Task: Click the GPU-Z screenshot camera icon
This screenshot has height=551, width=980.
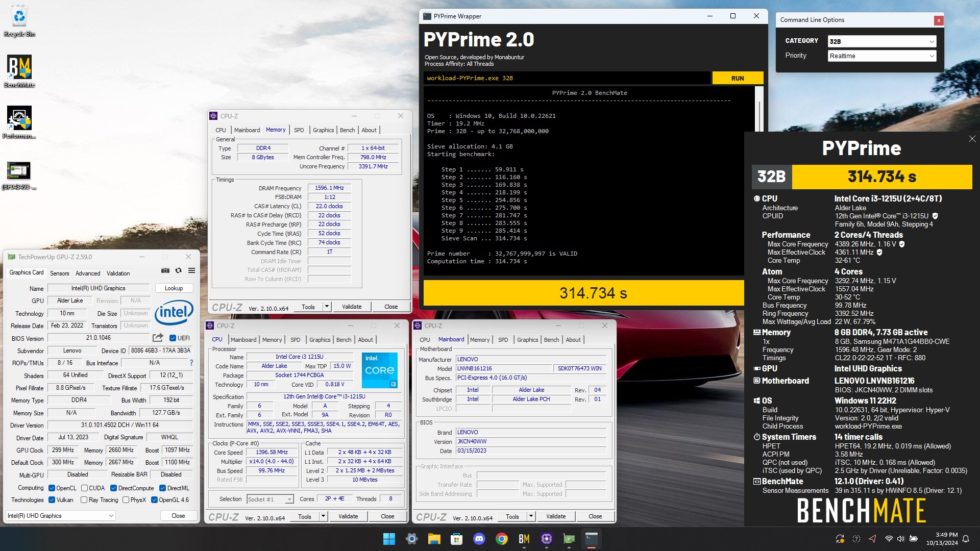Action: point(165,271)
